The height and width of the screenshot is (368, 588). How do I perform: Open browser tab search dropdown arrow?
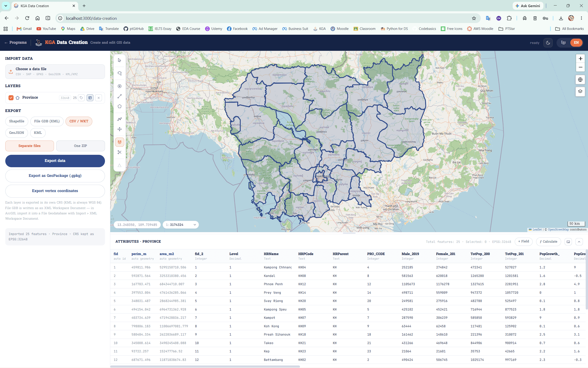click(x=6, y=6)
